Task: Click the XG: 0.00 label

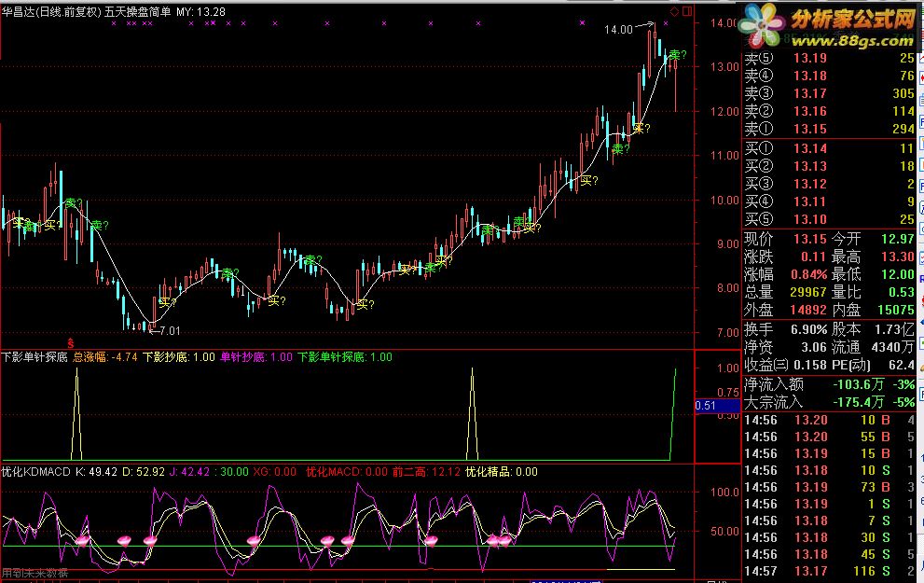Action: pyautogui.click(x=275, y=472)
